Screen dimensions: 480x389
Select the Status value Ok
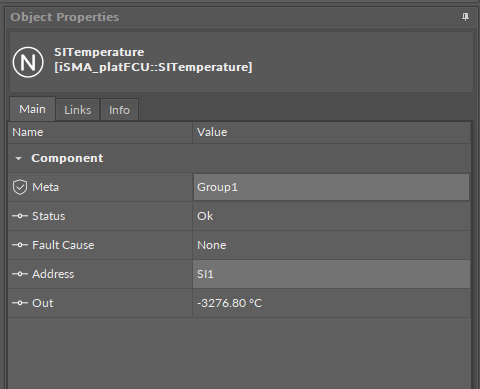[x=205, y=216]
